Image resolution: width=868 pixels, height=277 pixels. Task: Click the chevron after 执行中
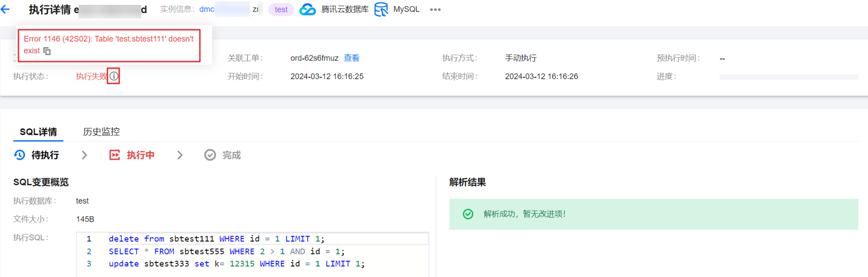(x=180, y=155)
